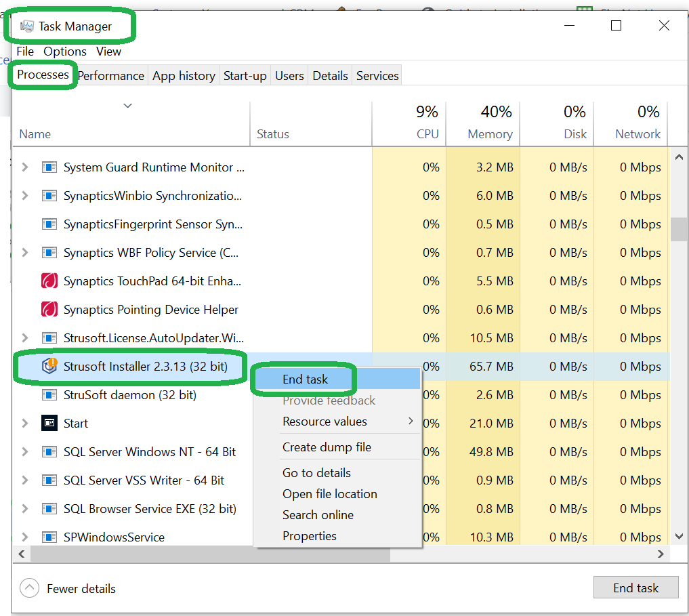Open the Start-up tab
Screen dimensions: 689x616
[x=245, y=76]
